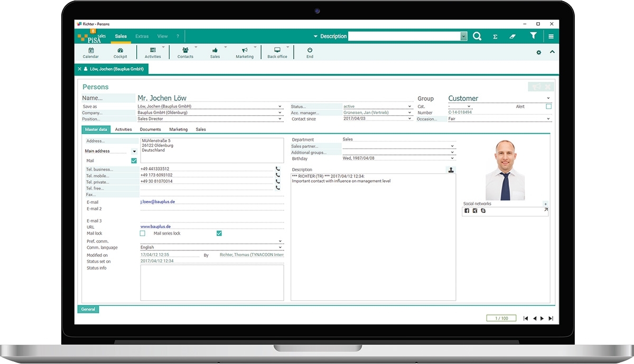Go to the last record

[x=551, y=319]
